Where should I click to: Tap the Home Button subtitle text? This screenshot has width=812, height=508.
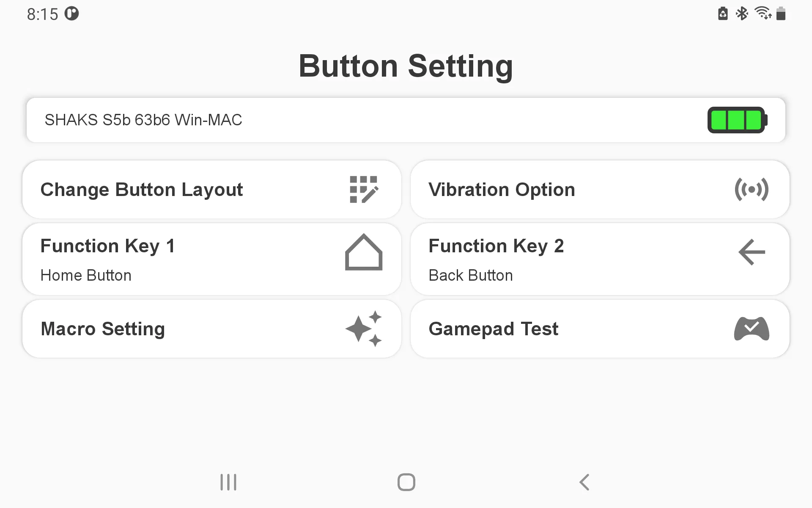pos(86,276)
